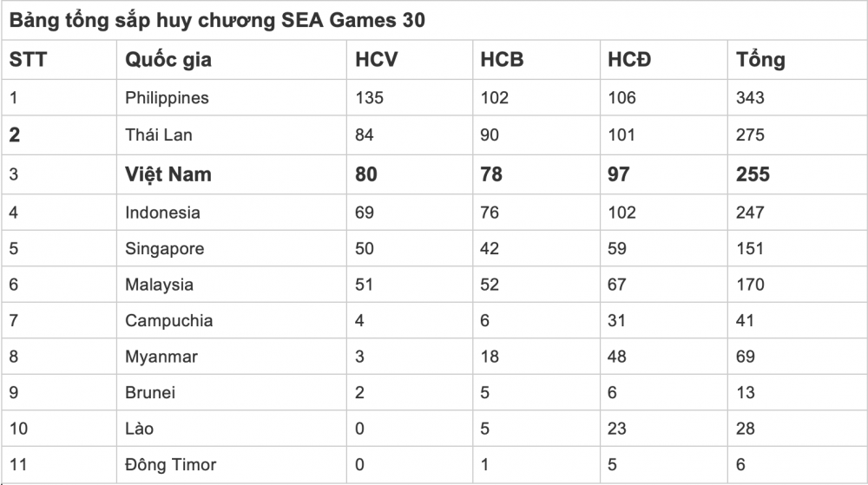This screenshot has width=868, height=485.
Task: Select the STT column header
Action: click(x=28, y=60)
